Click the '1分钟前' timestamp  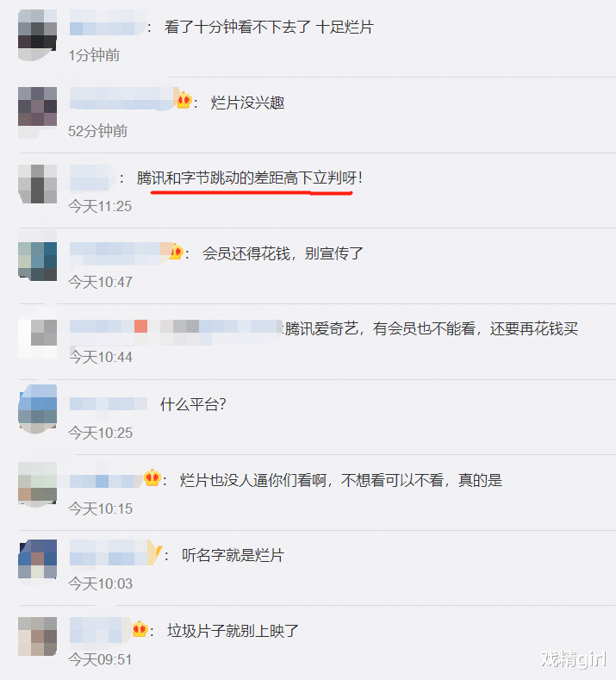tap(94, 55)
